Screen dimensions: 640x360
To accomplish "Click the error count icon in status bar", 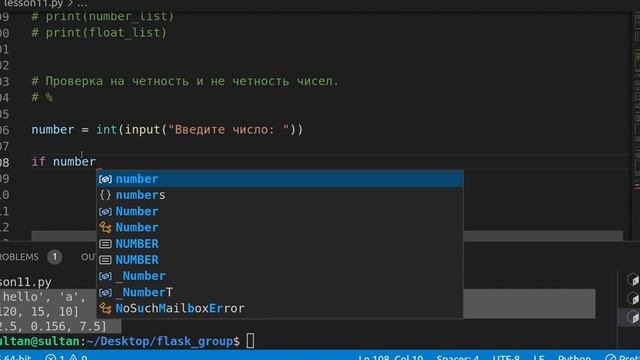I will [x=51, y=358].
